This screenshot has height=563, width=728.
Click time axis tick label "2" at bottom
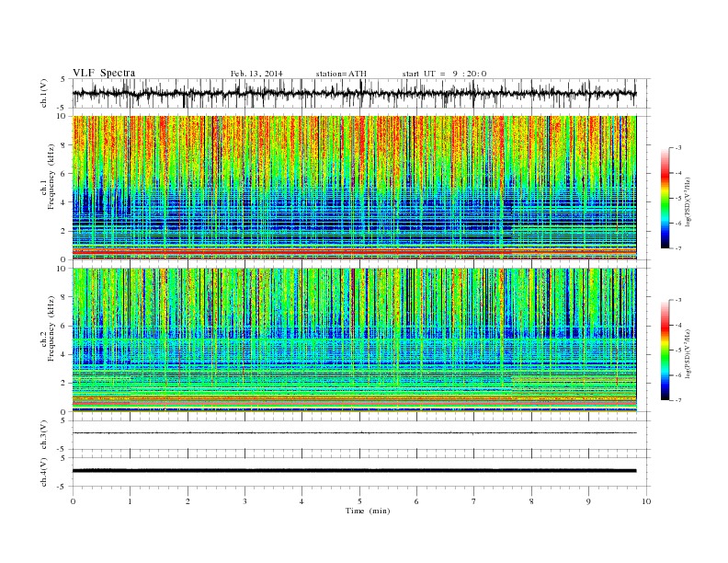[188, 501]
